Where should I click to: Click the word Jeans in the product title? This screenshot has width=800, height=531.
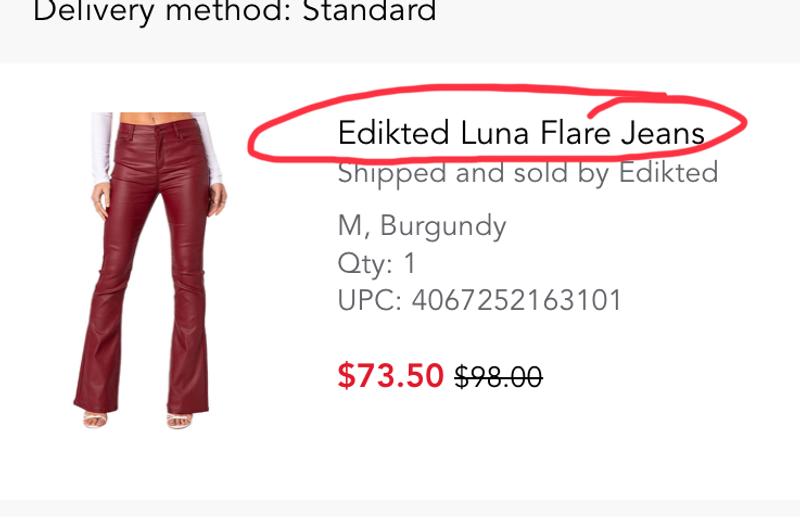coord(663,133)
